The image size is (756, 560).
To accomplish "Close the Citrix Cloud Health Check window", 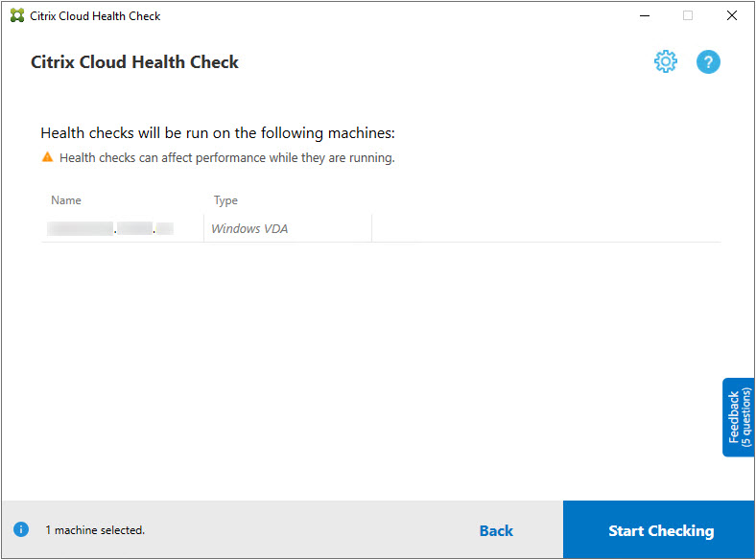I will pyautogui.click(x=731, y=15).
